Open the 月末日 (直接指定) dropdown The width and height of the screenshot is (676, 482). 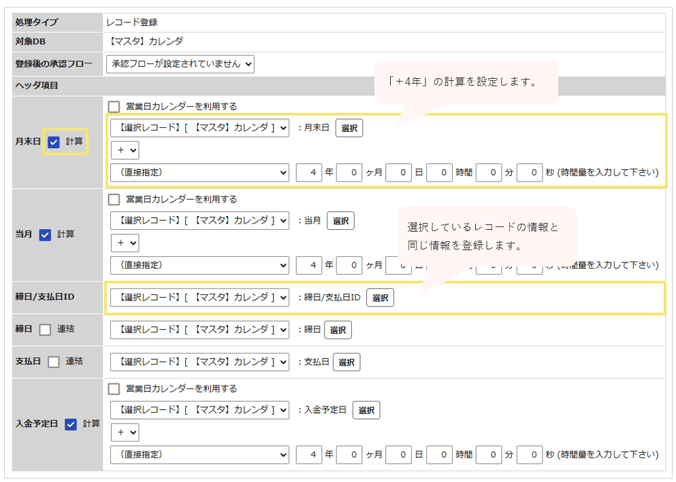click(200, 172)
